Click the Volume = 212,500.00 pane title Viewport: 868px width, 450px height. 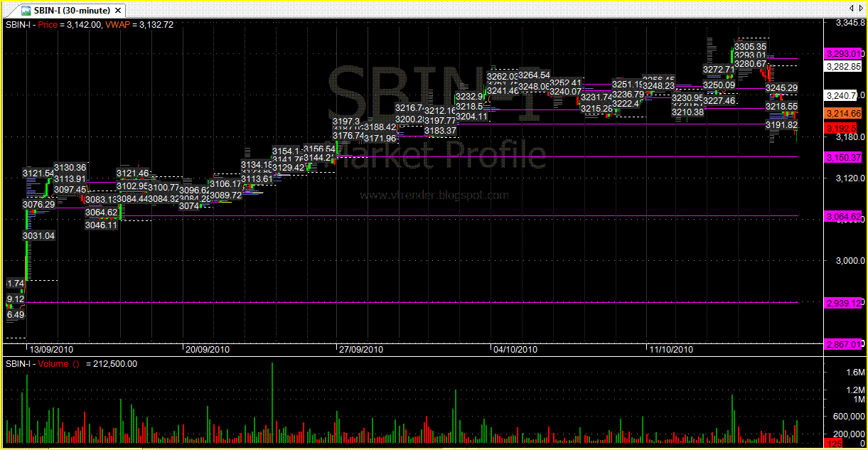click(x=87, y=363)
